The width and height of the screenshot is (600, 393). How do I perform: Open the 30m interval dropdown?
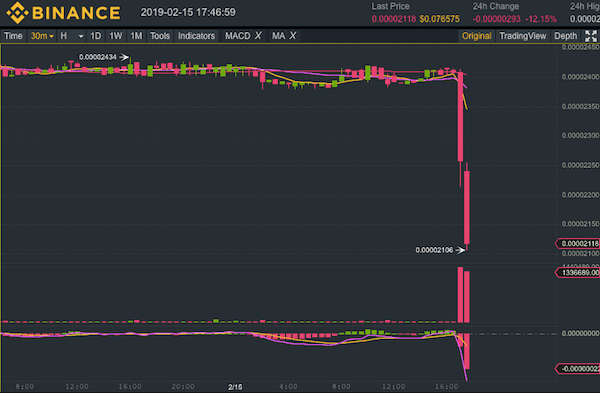coord(42,36)
